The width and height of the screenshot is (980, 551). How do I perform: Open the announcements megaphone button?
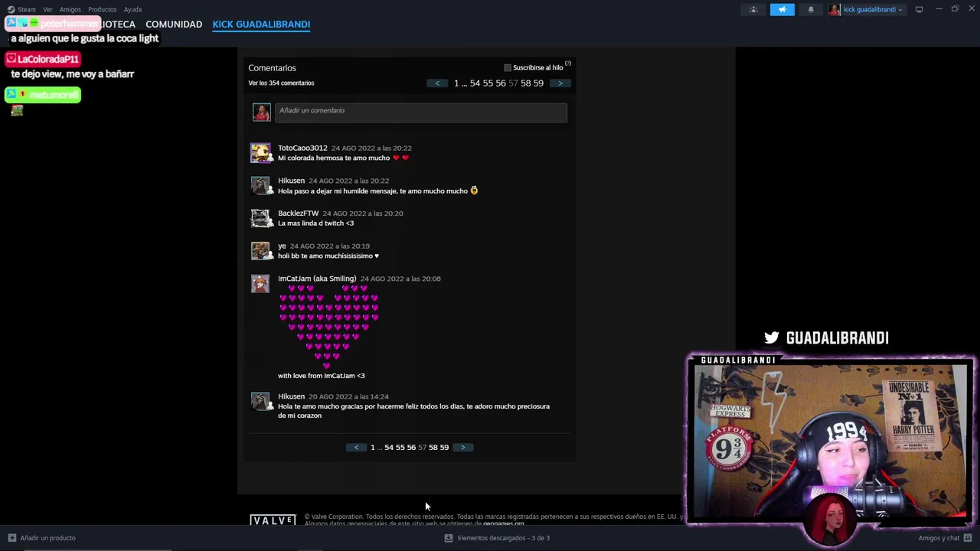point(782,9)
